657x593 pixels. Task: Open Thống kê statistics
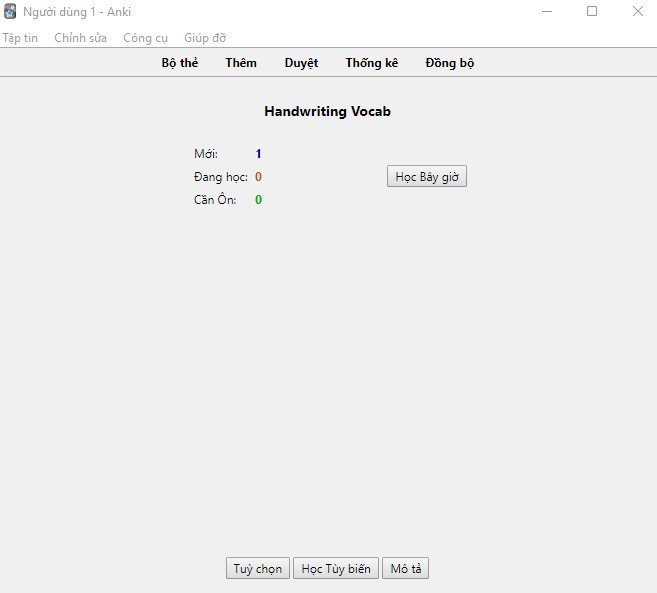coord(372,63)
